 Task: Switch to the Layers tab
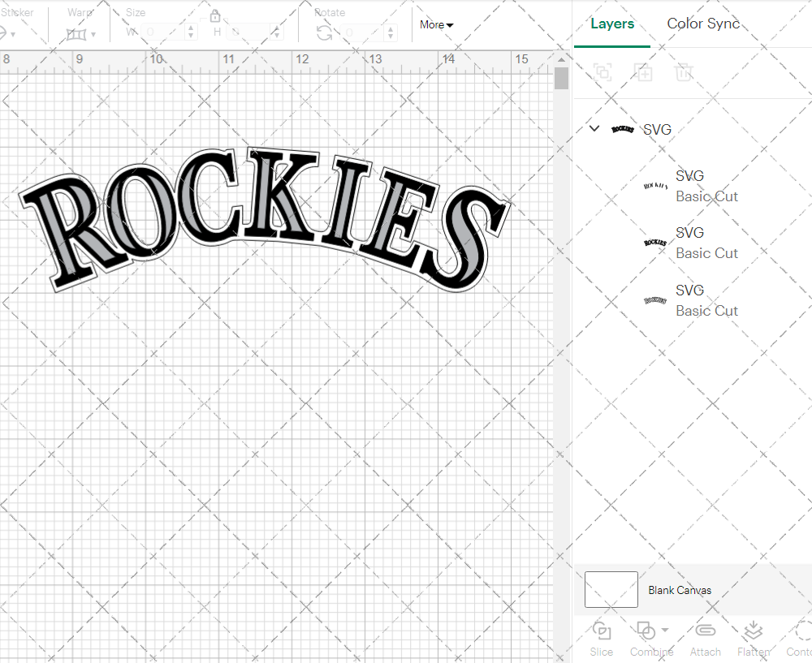612,24
